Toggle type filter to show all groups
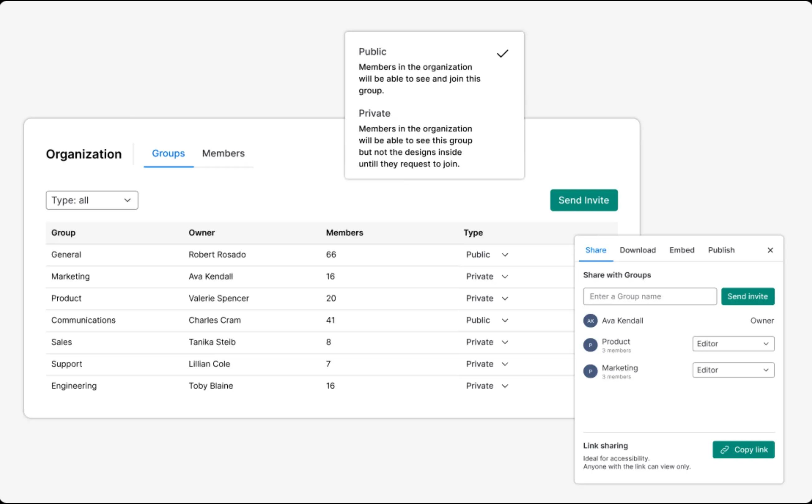This screenshot has width=812, height=504. tap(91, 200)
